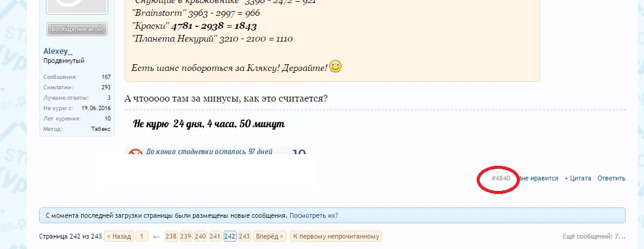Open page 241 in pagination

click(215, 236)
